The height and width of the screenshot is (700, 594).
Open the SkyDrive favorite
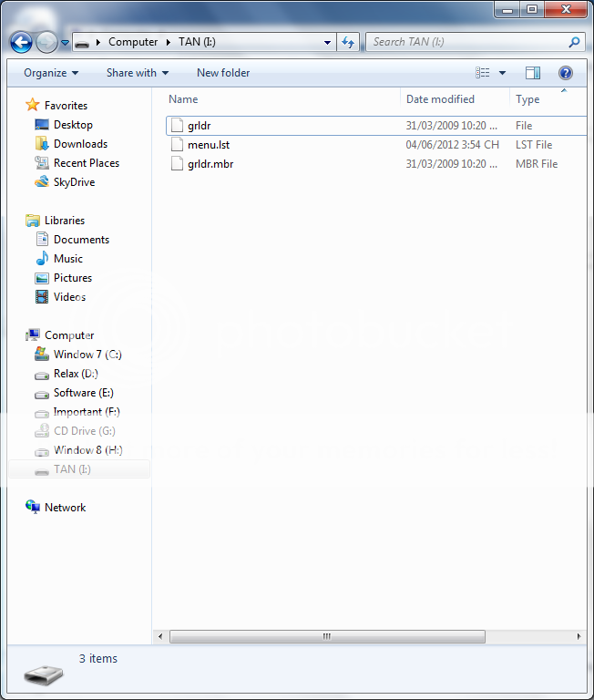point(73,182)
